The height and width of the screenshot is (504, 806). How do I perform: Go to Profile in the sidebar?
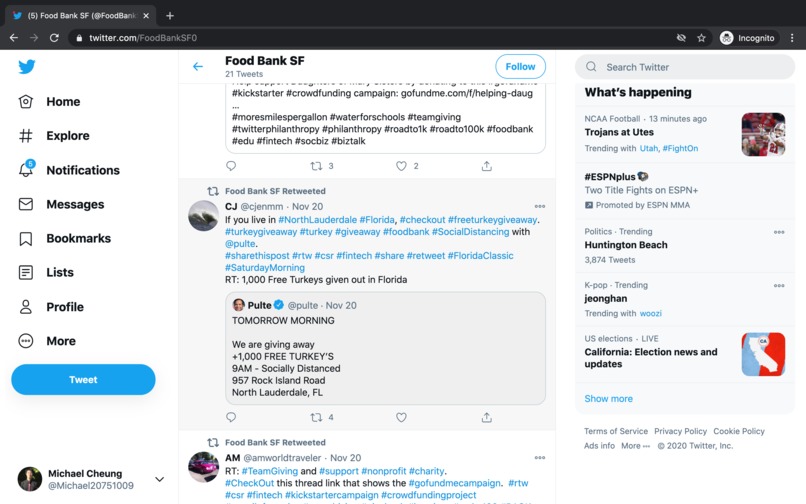[x=51, y=307]
